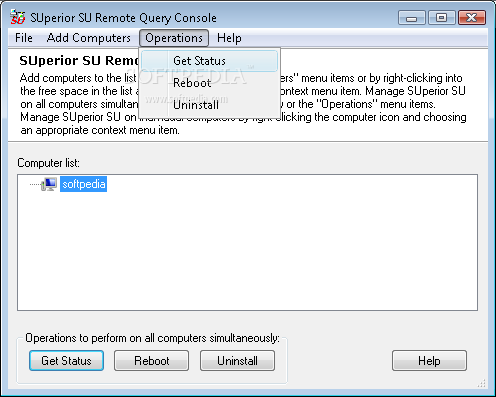Select the softpedia computer entry
Viewport: 496px width, 397px height.
[x=83, y=184]
